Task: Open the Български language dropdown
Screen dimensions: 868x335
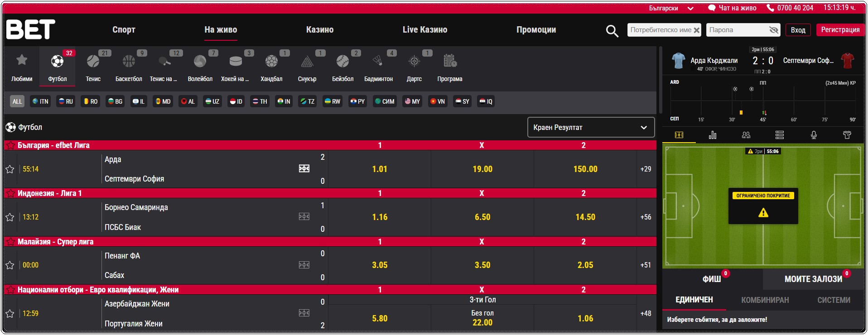Action: tap(671, 8)
